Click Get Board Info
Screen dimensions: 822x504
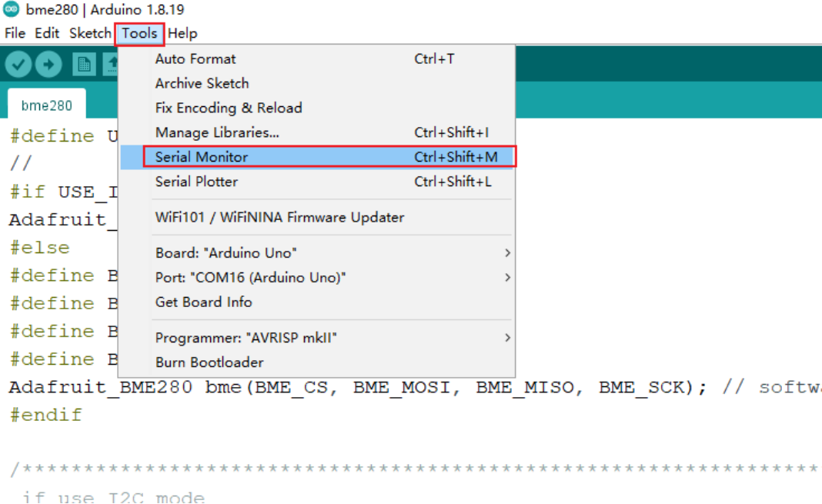point(203,302)
